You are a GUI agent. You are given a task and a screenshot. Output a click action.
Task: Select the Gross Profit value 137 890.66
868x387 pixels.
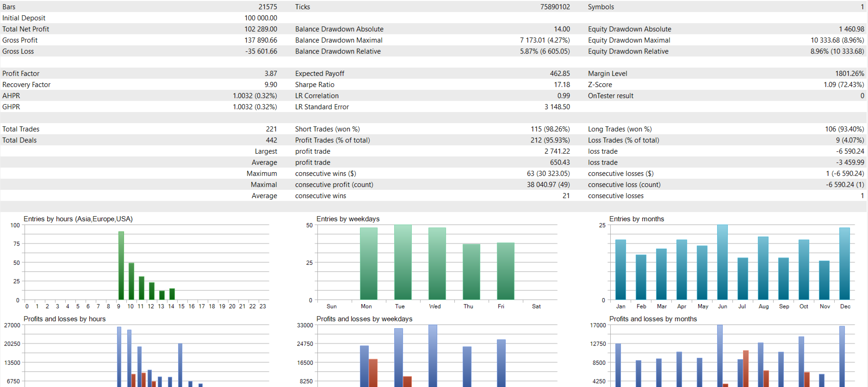(x=260, y=40)
